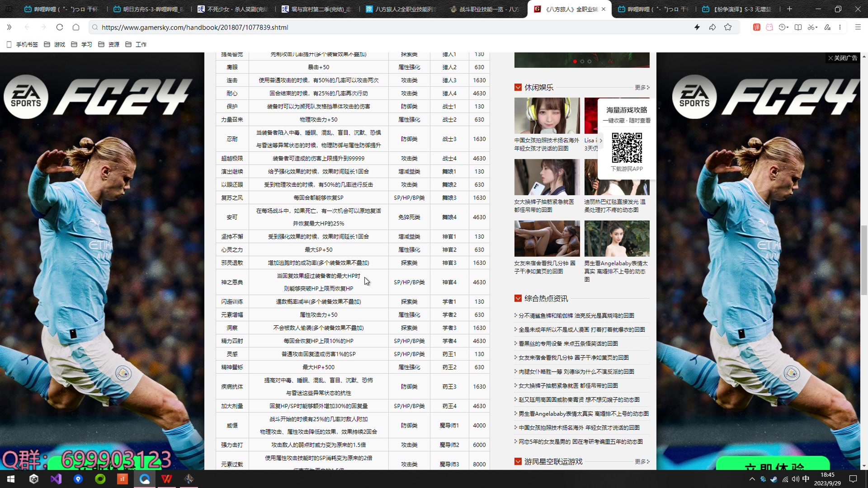Switch to the 【纷争演绎】S-3 tab
The height and width of the screenshot is (488, 868).
[737, 9]
